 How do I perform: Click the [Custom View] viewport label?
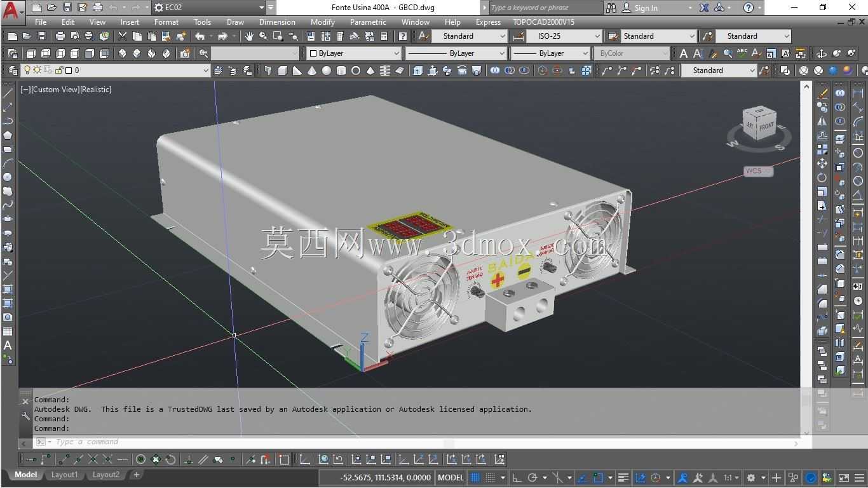[x=55, y=90]
